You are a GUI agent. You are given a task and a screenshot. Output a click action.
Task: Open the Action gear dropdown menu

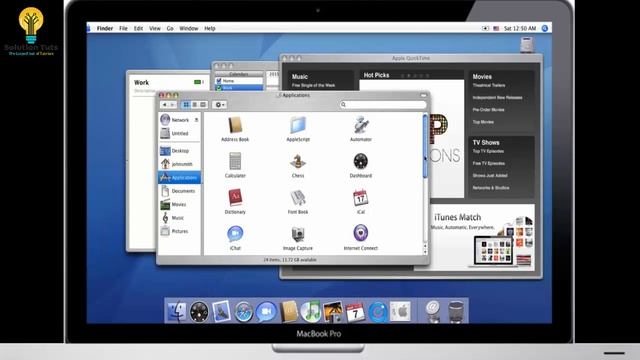[x=220, y=105]
